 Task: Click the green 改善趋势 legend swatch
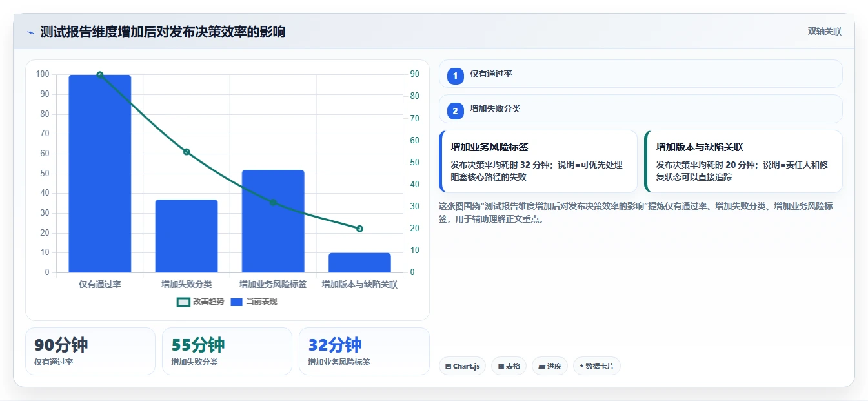point(183,302)
